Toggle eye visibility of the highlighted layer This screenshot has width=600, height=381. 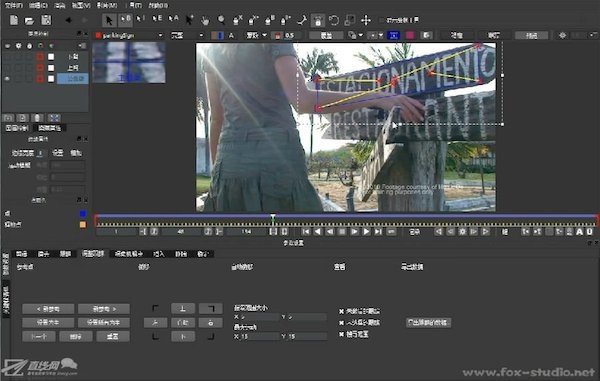[x=7, y=78]
